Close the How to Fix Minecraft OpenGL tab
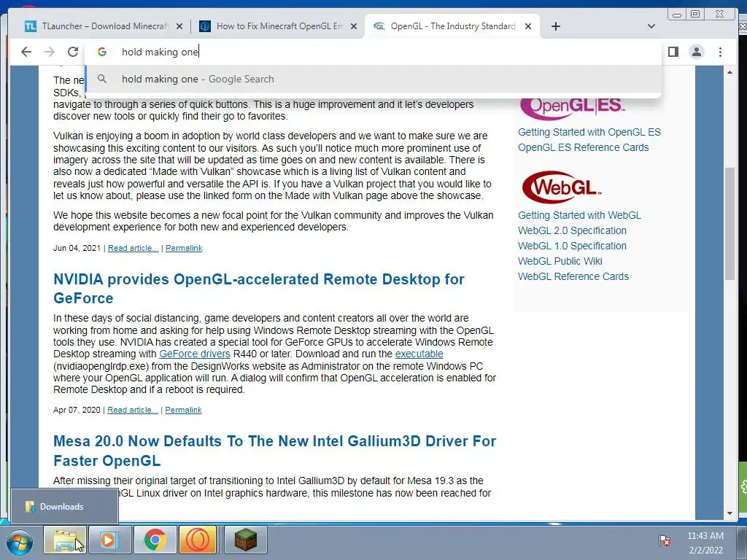This screenshot has height=560, width=747. pyautogui.click(x=354, y=26)
